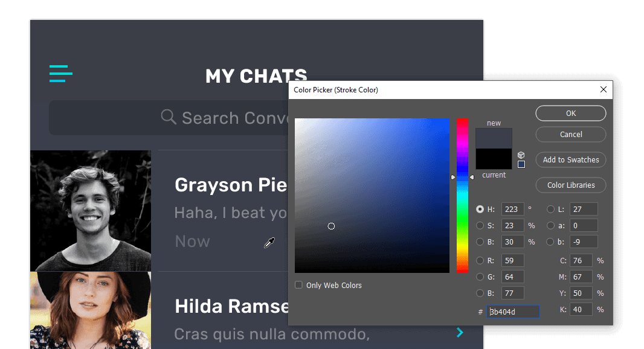Click the Hilda Ramse chat name
644x349 pixels.
pos(231,306)
